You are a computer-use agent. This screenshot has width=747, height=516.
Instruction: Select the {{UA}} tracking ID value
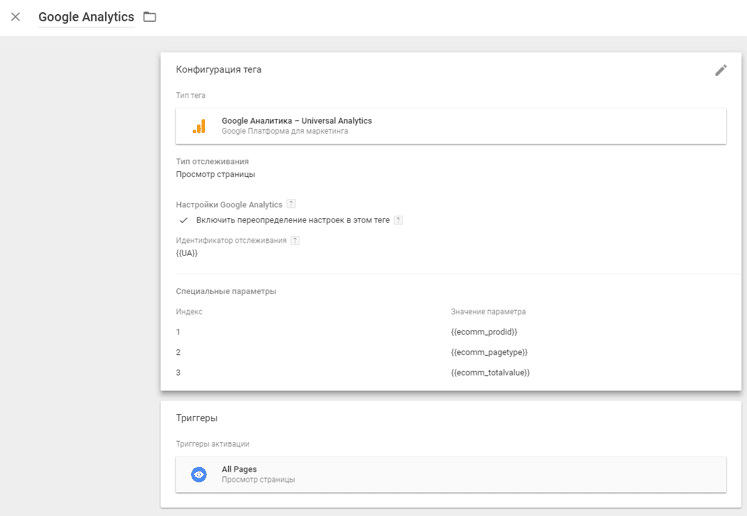coord(187,253)
